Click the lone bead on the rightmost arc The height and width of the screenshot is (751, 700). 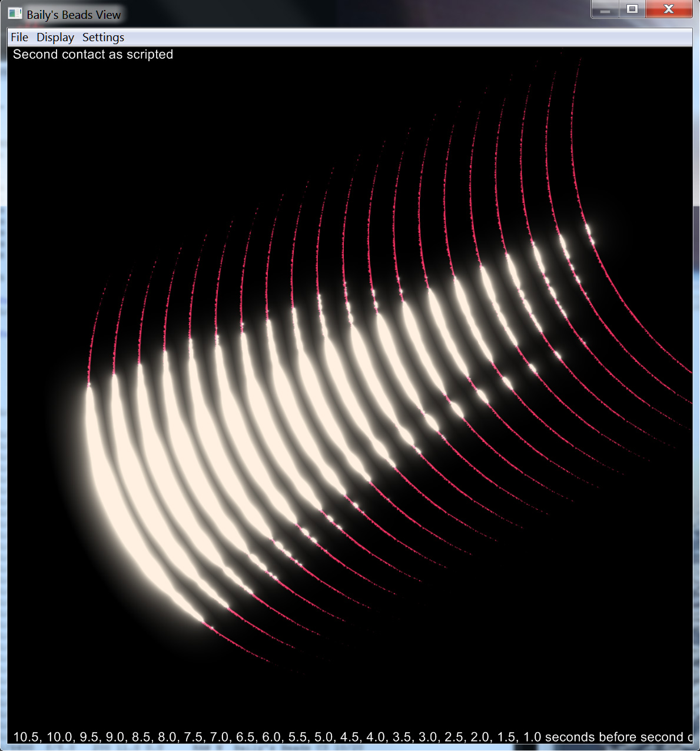[x=589, y=234]
